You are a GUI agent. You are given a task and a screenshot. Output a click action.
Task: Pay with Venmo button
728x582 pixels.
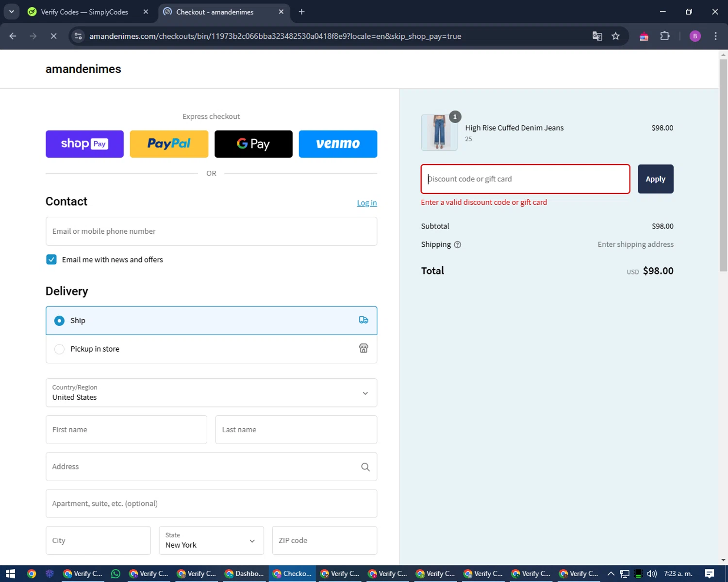click(x=338, y=144)
